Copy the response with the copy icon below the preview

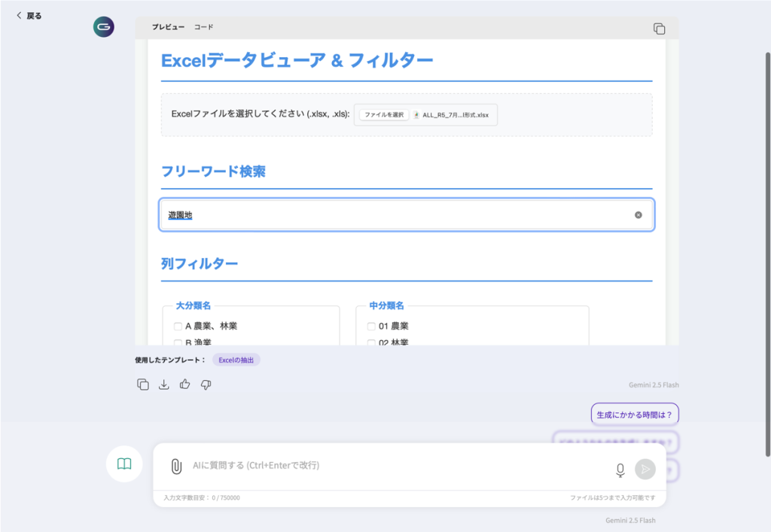coord(143,385)
